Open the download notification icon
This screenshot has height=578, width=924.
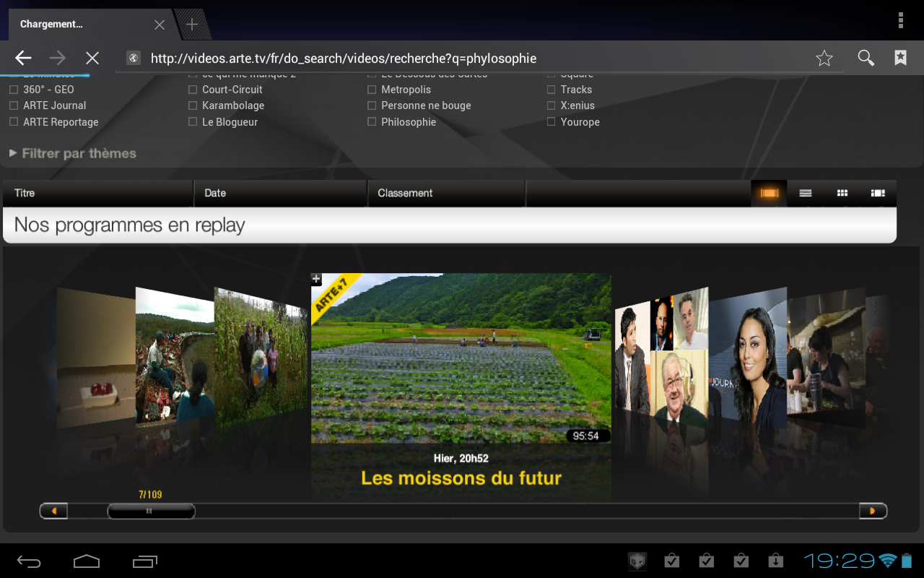tap(775, 561)
